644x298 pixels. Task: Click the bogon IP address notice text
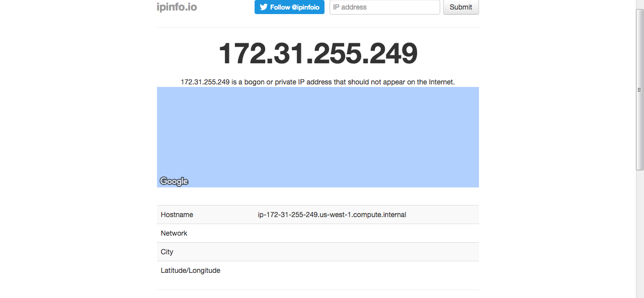tap(317, 81)
